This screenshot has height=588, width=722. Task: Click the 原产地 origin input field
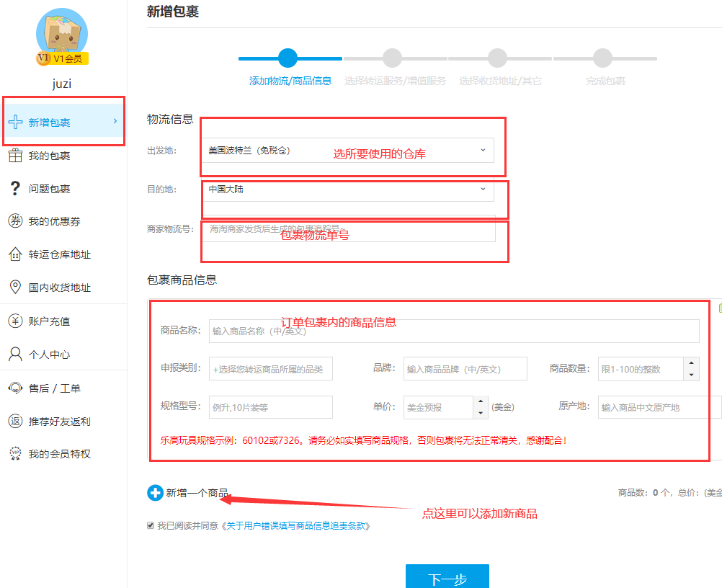click(x=660, y=407)
